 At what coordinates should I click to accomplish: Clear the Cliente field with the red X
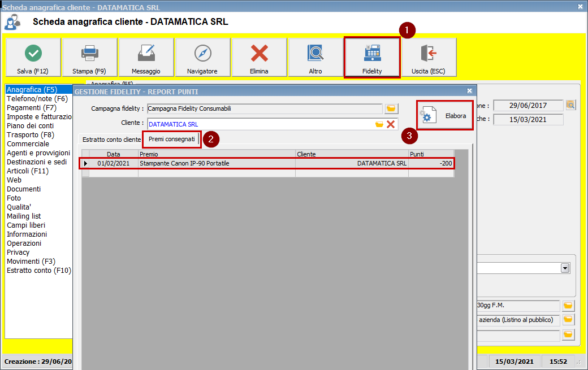[390, 124]
